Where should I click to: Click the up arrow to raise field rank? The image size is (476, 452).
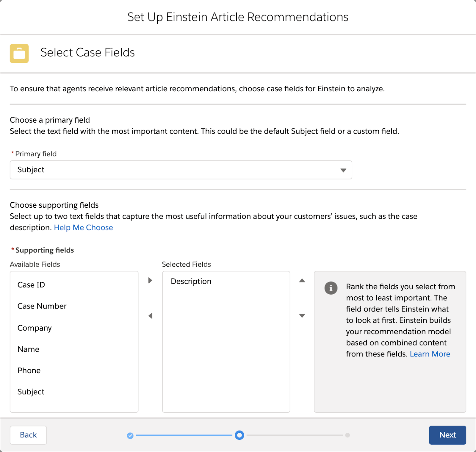click(302, 280)
